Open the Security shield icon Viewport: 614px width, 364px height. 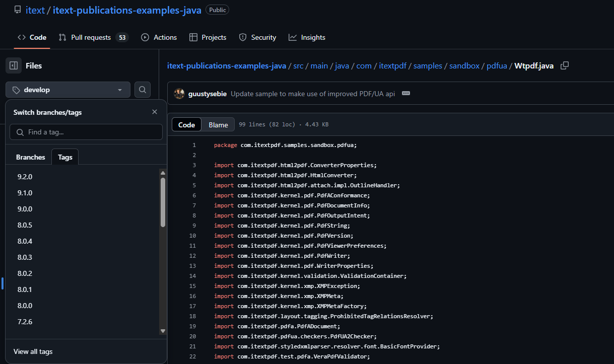243,37
